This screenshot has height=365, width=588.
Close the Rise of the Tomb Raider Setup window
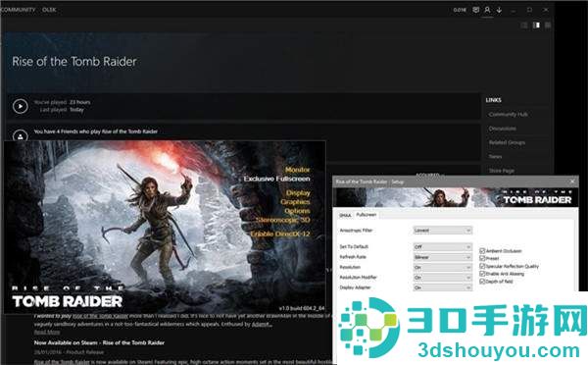click(x=572, y=182)
